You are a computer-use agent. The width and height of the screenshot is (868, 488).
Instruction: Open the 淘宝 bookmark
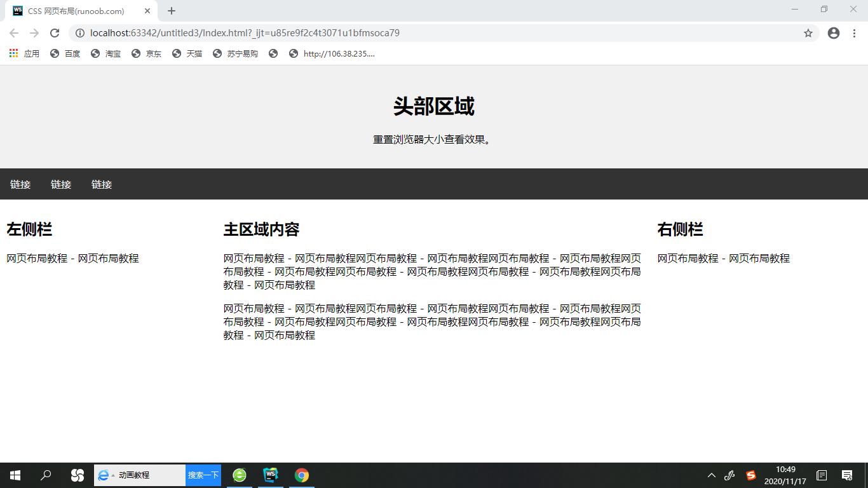point(105,53)
